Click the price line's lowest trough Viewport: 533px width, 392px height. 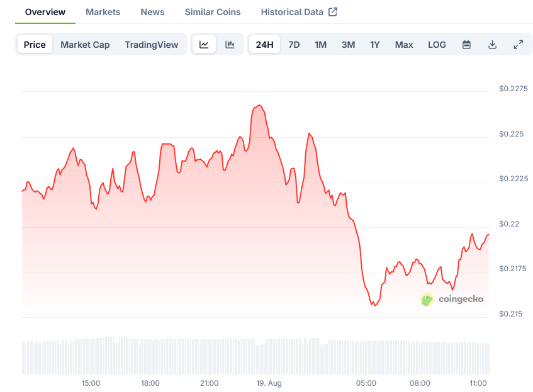click(375, 305)
